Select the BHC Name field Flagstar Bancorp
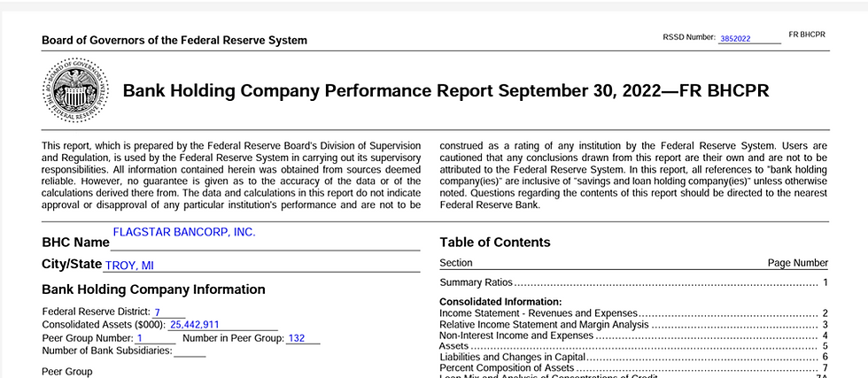 pyautogui.click(x=266, y=237)
